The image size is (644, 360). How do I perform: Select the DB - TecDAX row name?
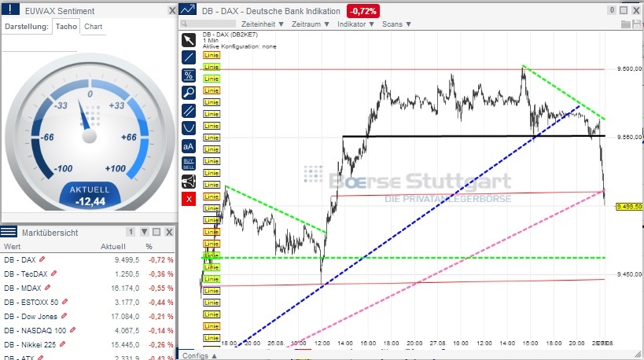26,274
